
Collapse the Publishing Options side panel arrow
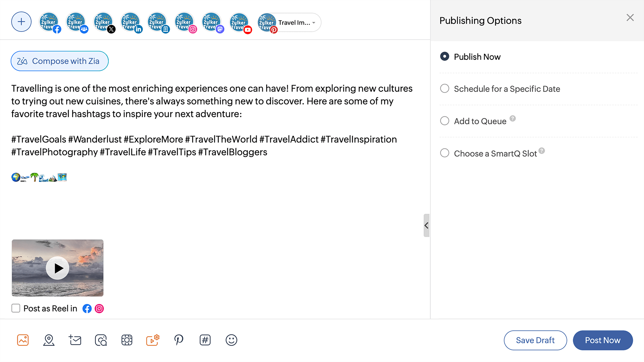click(x=426, y=226)
